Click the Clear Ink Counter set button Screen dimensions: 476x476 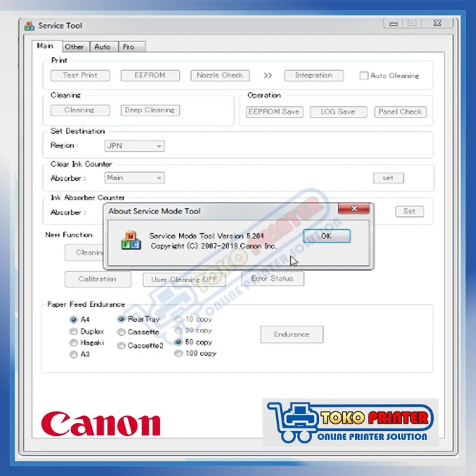pyautogui.click(x=388, y=178)
